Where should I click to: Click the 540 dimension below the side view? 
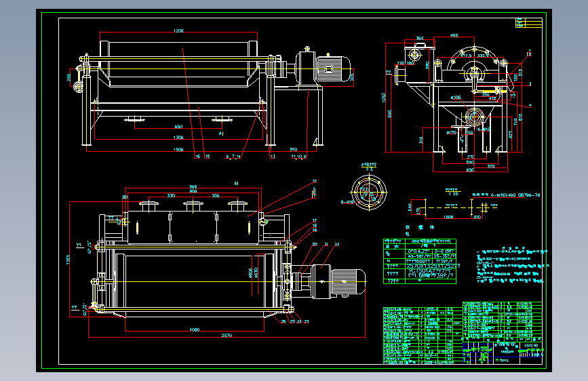(x=470, y=163)
